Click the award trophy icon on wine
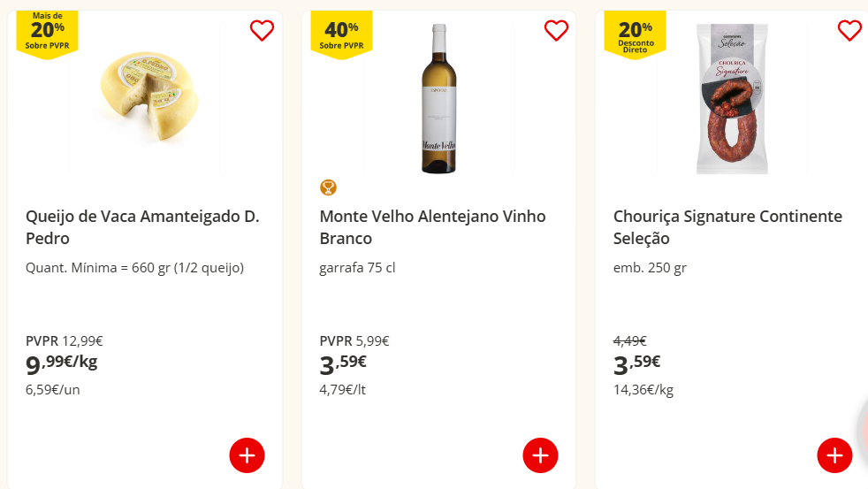The width and height of the screenshot is (868, 489). [x=328, y=187]
